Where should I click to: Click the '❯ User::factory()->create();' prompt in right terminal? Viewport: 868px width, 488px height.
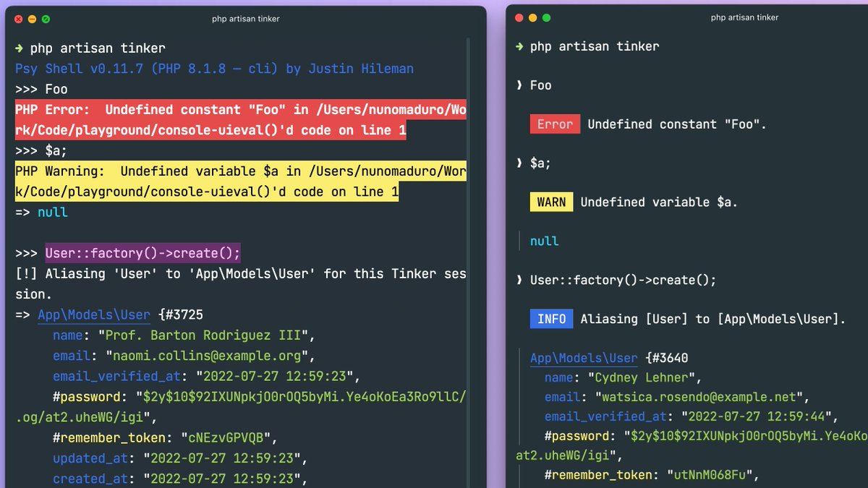616,281
